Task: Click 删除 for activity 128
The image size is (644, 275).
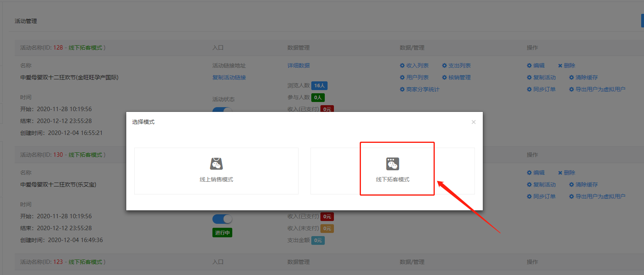Action: pos(567,65)
